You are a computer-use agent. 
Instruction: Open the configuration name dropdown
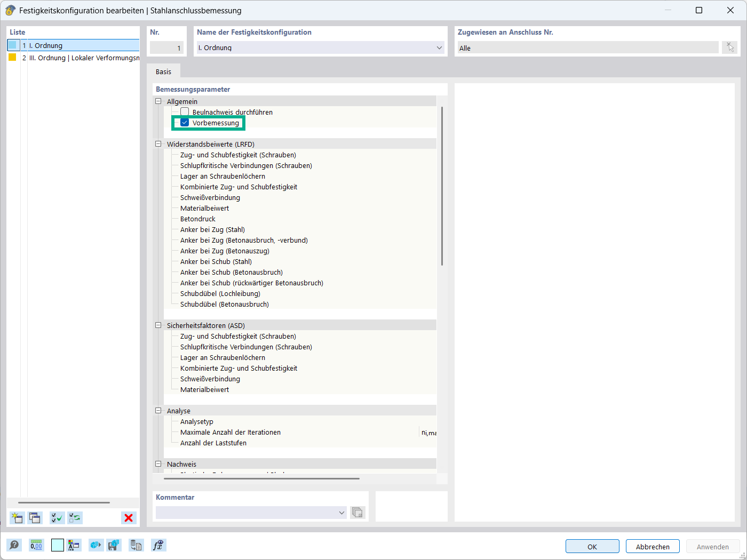point(439,48)
